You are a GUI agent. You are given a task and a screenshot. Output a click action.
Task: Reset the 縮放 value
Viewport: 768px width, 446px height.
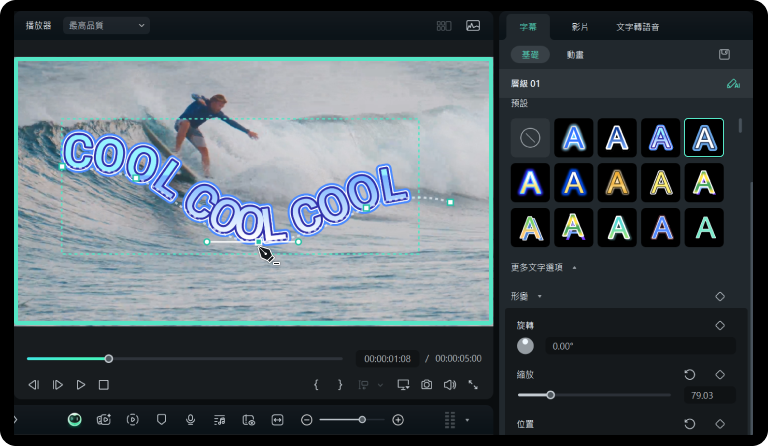[x=690, y=375]
